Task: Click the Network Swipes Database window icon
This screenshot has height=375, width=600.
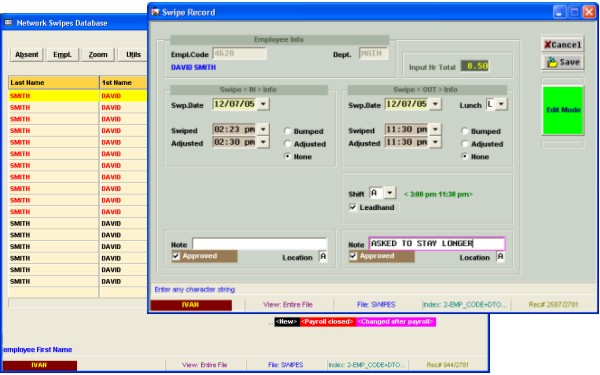Action: pyautogui.click(x=8, y=23)
